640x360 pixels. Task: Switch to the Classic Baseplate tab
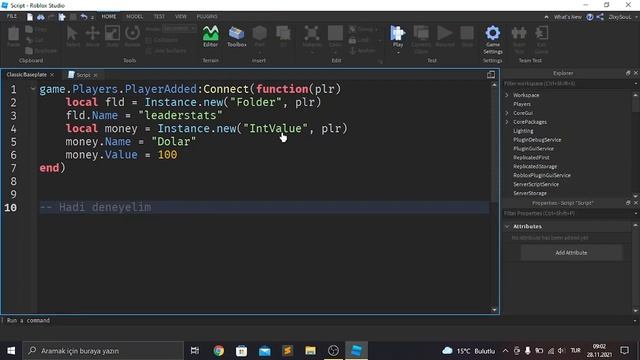coord(27,75)
